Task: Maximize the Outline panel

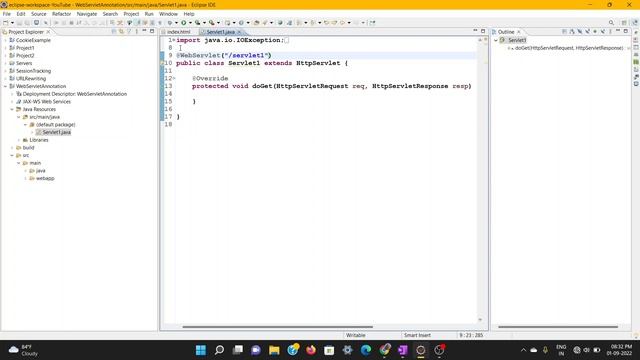Action: tap(625, 31)
